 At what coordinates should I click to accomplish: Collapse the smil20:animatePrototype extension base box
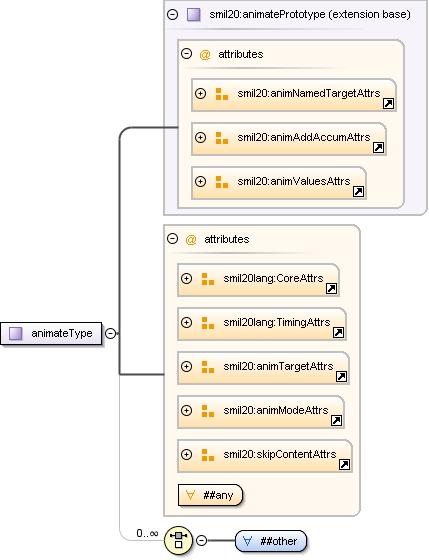pyautogui.click(x=173, y=15)
